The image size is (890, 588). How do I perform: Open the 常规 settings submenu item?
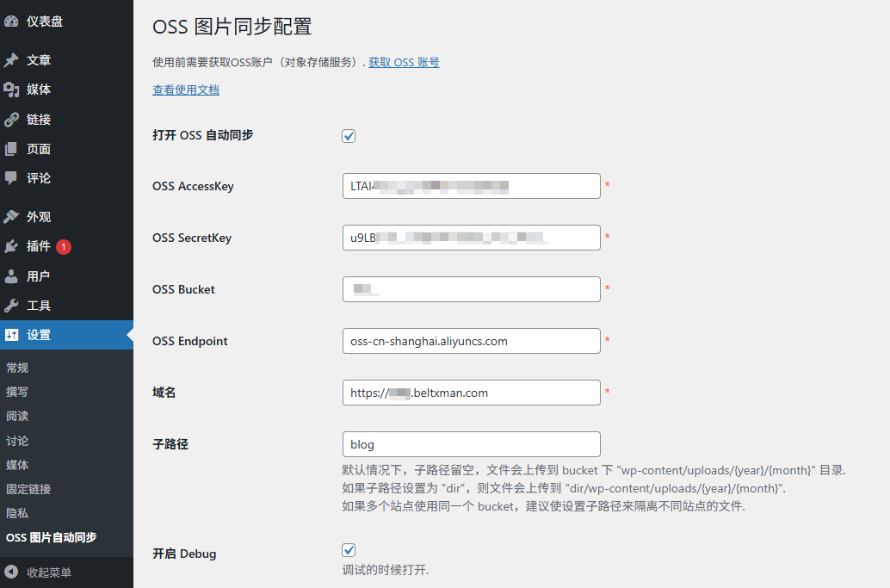point(17,368)
